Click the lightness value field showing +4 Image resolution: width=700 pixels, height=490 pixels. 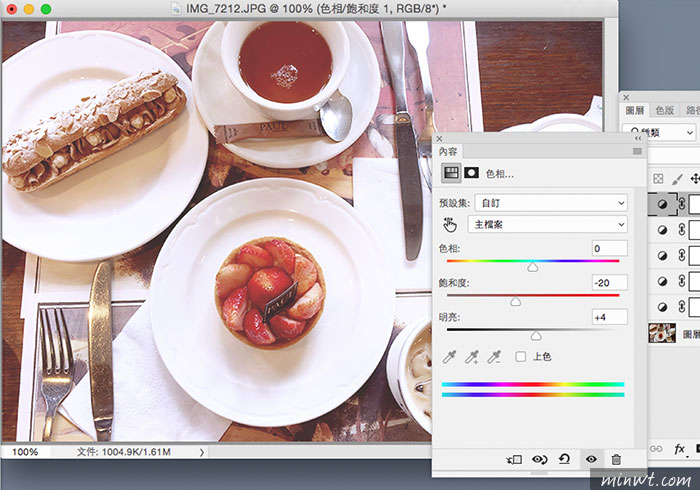(x=609, y=317)
